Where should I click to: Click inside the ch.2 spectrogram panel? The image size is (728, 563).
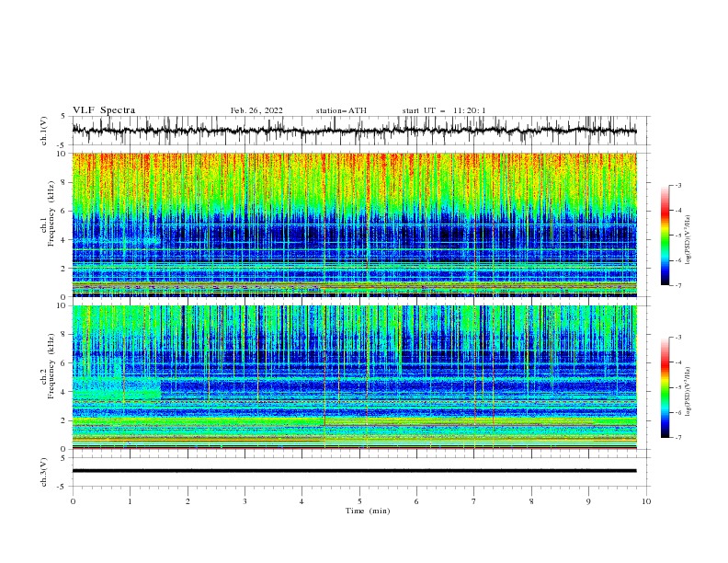(354, 377)
